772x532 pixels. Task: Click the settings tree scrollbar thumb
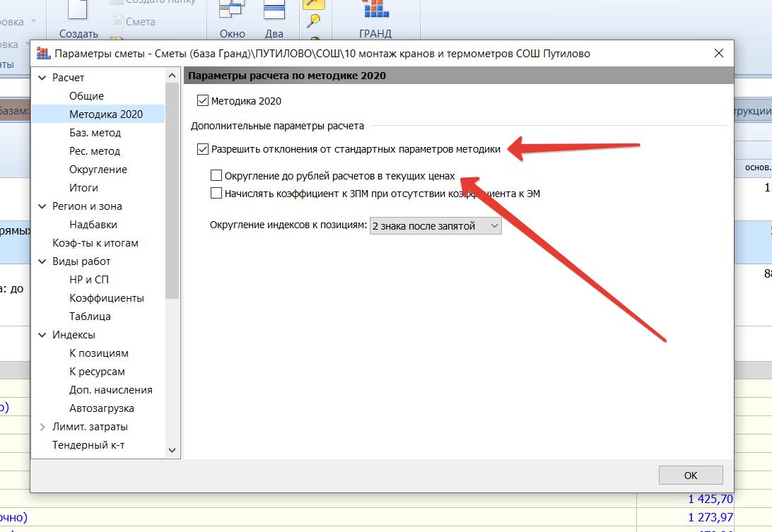click(x=172, y=191)
